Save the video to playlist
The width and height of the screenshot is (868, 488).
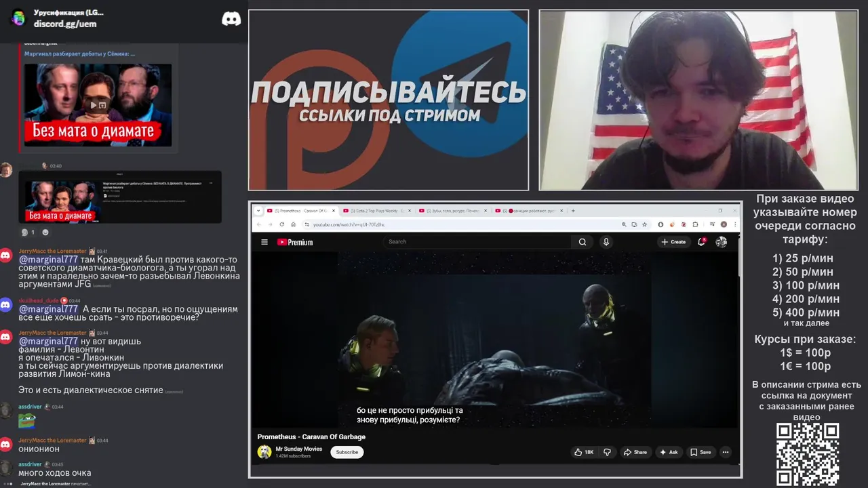click(x=701, y=452)
